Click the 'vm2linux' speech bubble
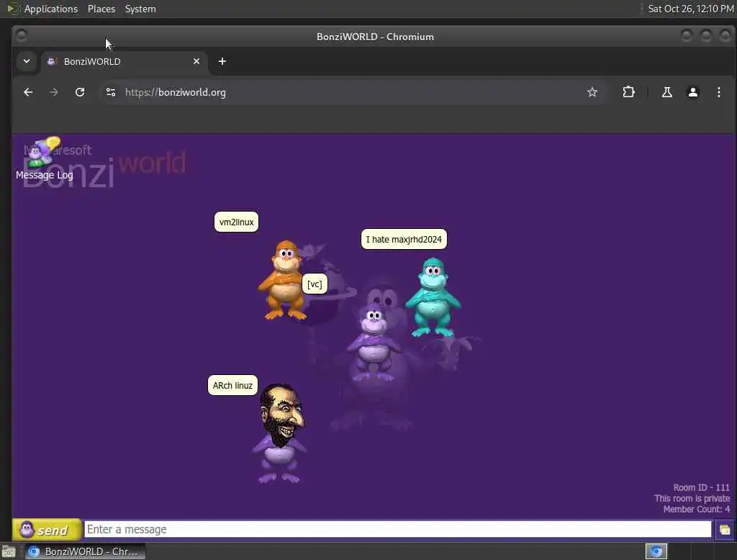 pyautogui.click(x=236, y=222)
